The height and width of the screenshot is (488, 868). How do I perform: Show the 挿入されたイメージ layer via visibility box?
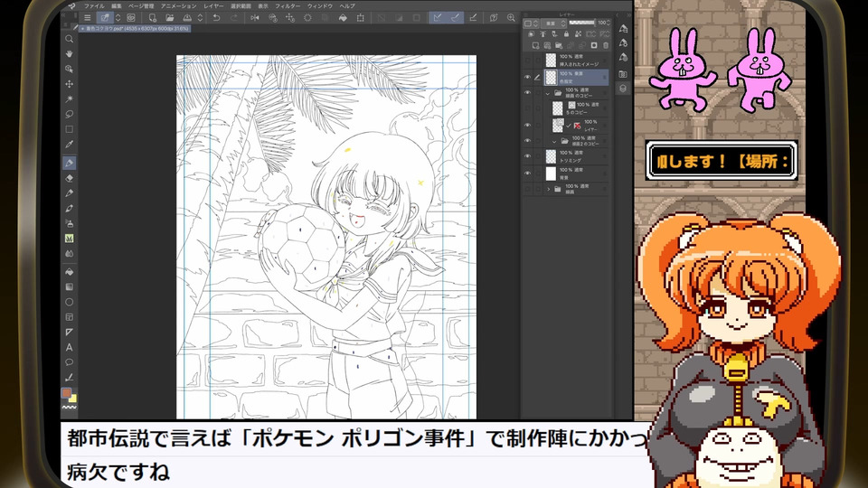[x=527, y=61]
